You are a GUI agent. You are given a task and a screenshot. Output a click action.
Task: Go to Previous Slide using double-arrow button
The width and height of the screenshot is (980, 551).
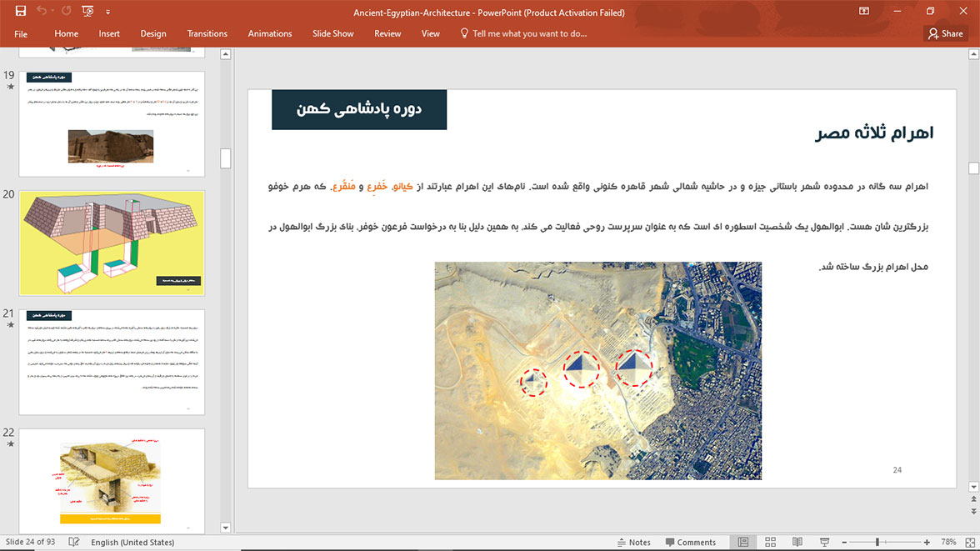click(973, 499)
